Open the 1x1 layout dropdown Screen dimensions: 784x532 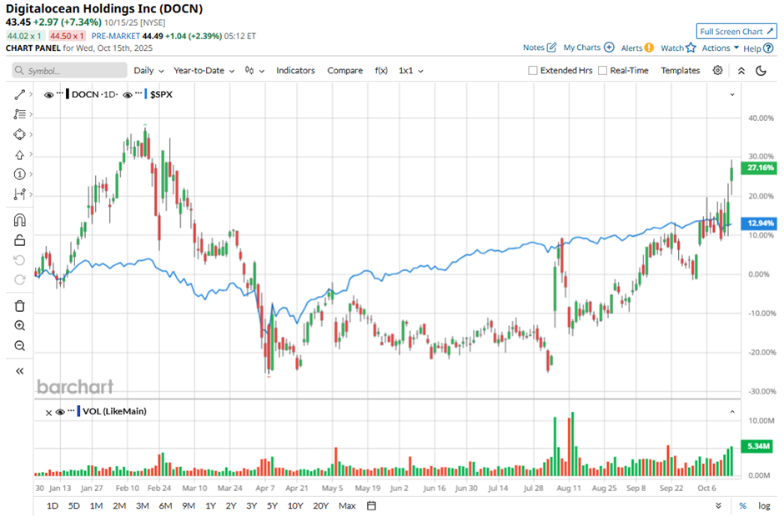point(411,71)
